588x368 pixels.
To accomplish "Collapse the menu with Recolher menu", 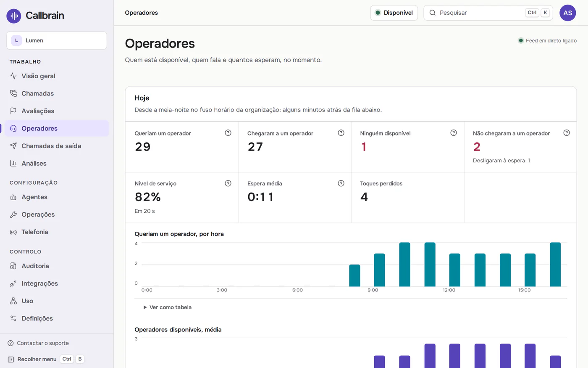I will point(46,359).
